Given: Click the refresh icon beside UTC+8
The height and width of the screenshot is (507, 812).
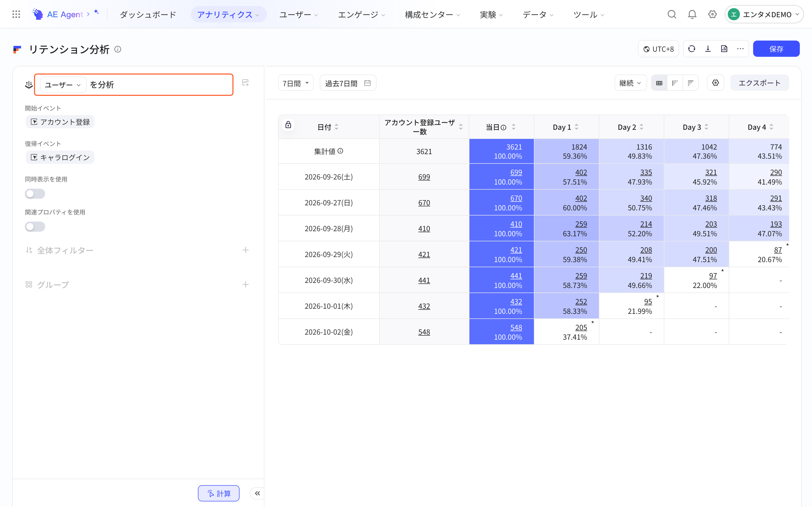Looking at the screenshot, I should [691, 49].
